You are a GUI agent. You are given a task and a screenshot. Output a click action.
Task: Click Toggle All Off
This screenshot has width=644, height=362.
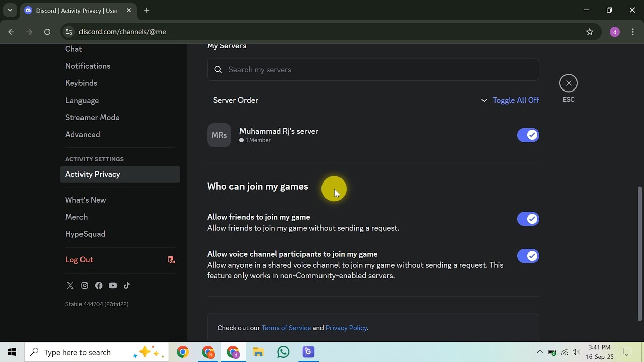516,100
